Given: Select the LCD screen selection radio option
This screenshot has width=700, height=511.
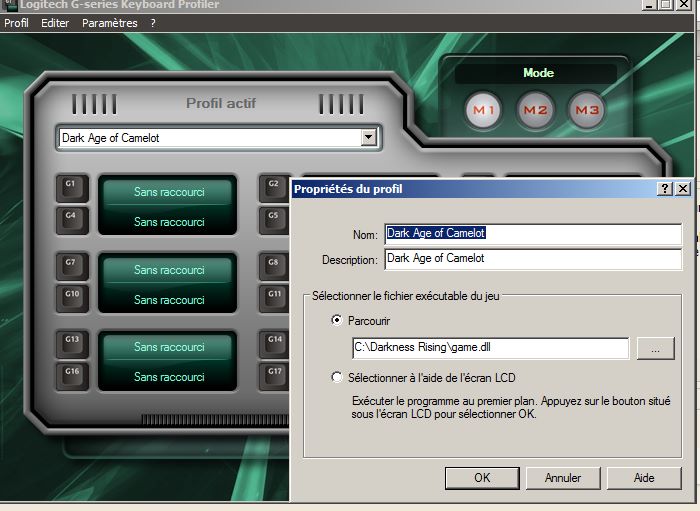Looking at the screenshot, I should [x=337, y=377].
